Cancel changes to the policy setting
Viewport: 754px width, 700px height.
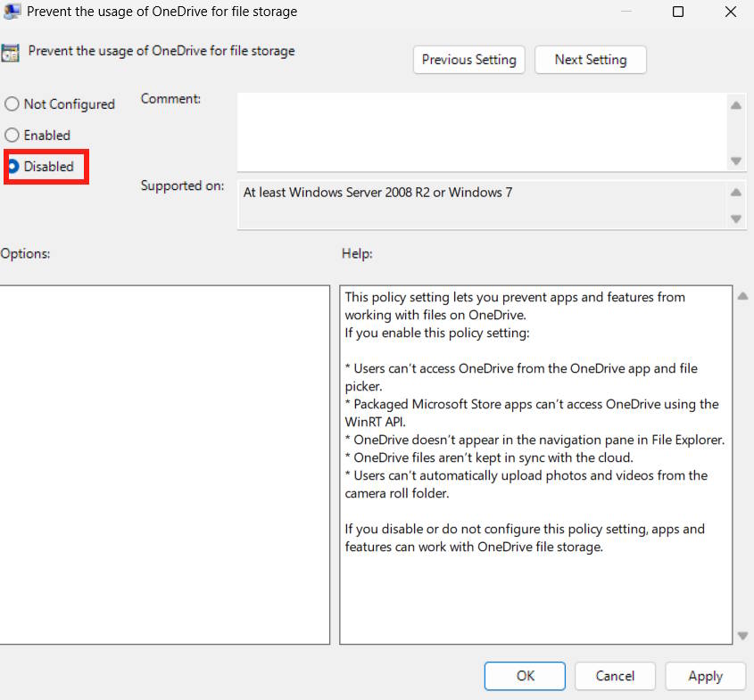pos(615,676)
